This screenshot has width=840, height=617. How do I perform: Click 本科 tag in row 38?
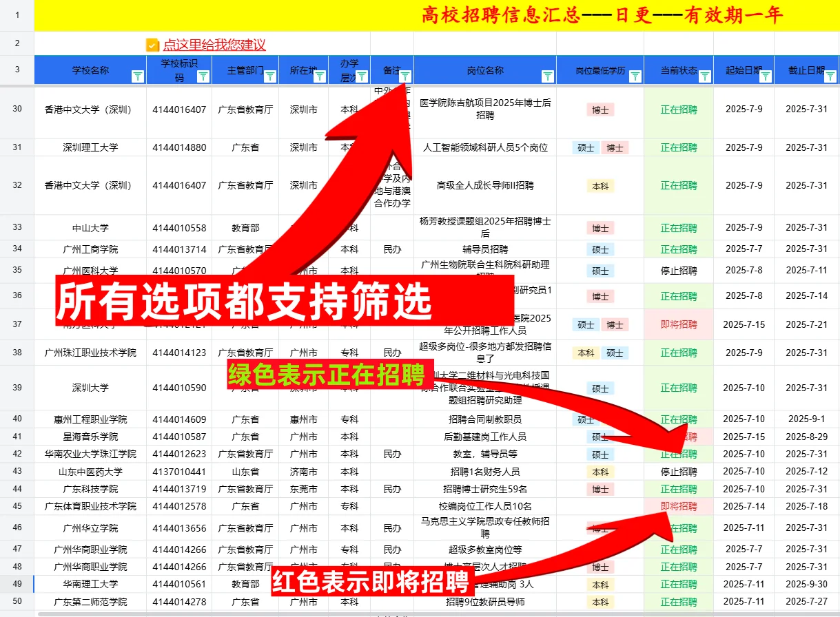coord(586,353)
